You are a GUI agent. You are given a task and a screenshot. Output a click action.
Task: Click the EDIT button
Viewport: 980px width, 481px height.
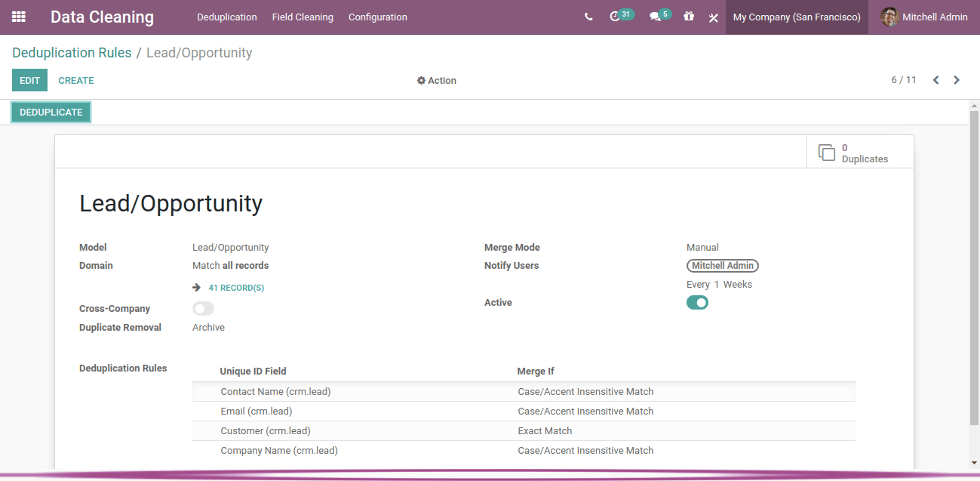tap(29, 80)
